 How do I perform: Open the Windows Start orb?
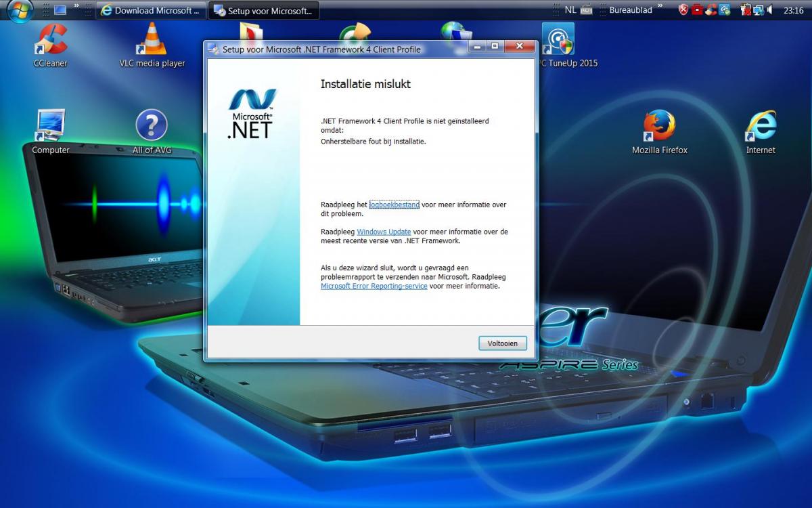tap(20, 9)
